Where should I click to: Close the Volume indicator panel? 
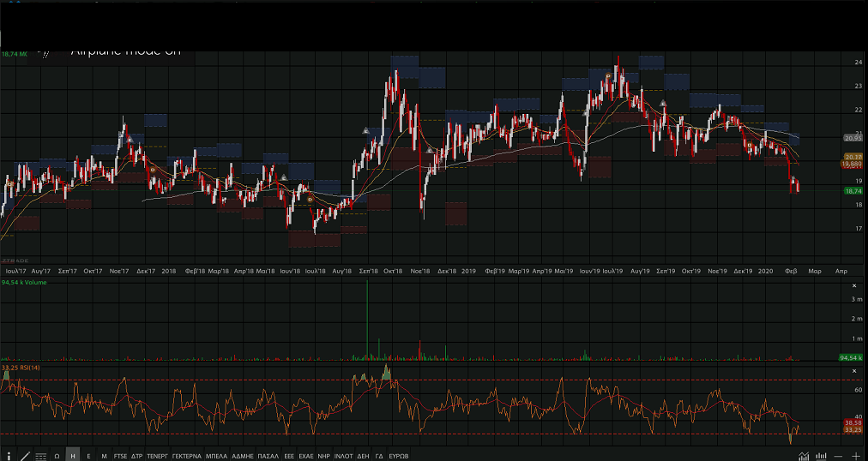point(853,285)
